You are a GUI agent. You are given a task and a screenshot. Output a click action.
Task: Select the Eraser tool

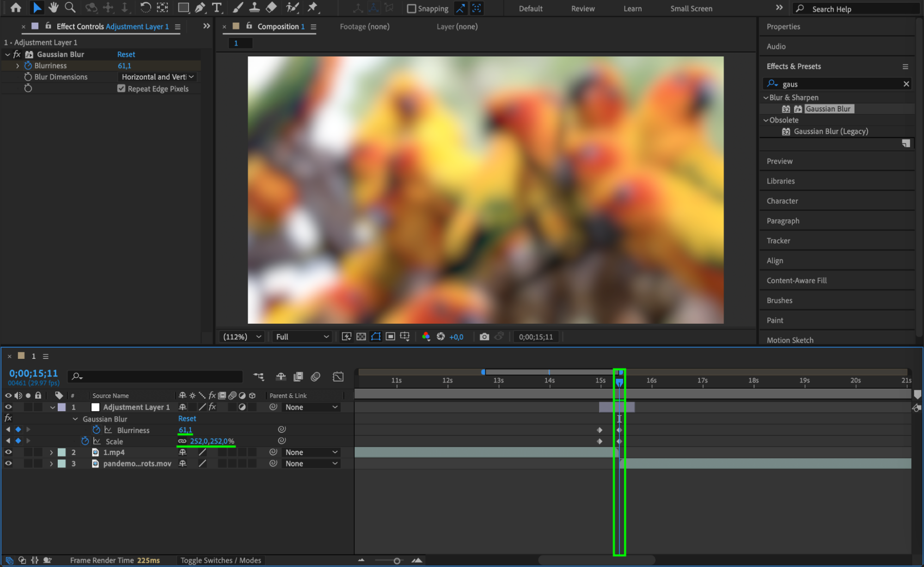click(271, 7)
